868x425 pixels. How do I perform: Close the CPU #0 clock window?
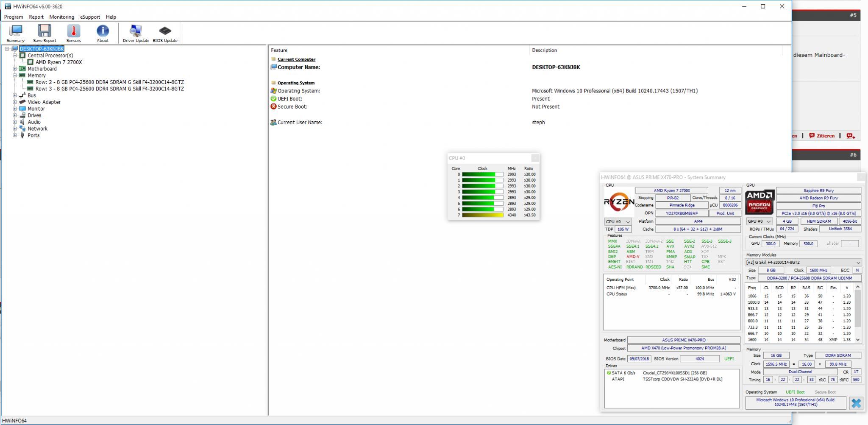coord(535,158)
